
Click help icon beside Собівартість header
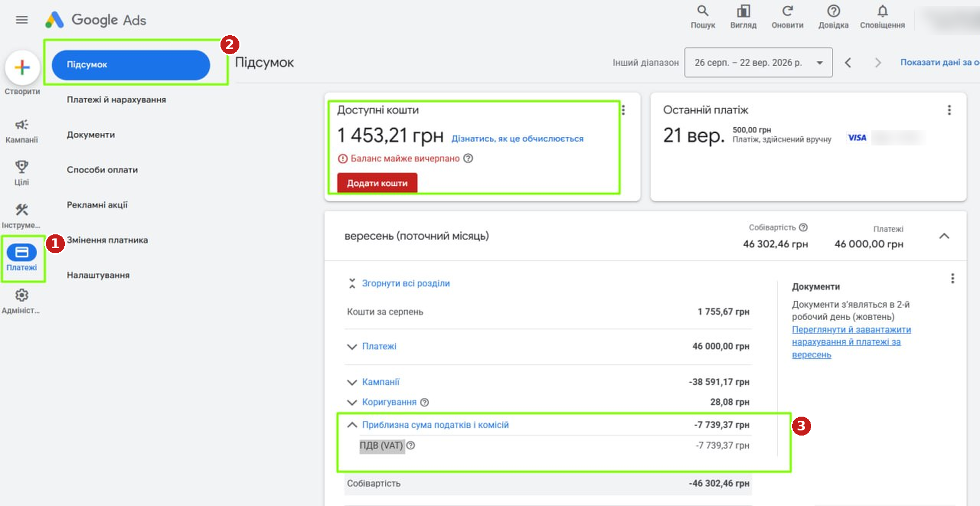tap(803, 227)
